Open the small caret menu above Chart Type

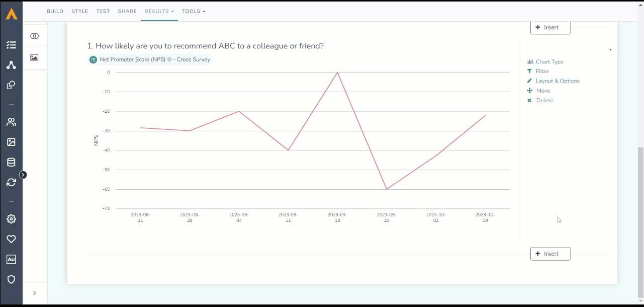[x=610, y=50]
